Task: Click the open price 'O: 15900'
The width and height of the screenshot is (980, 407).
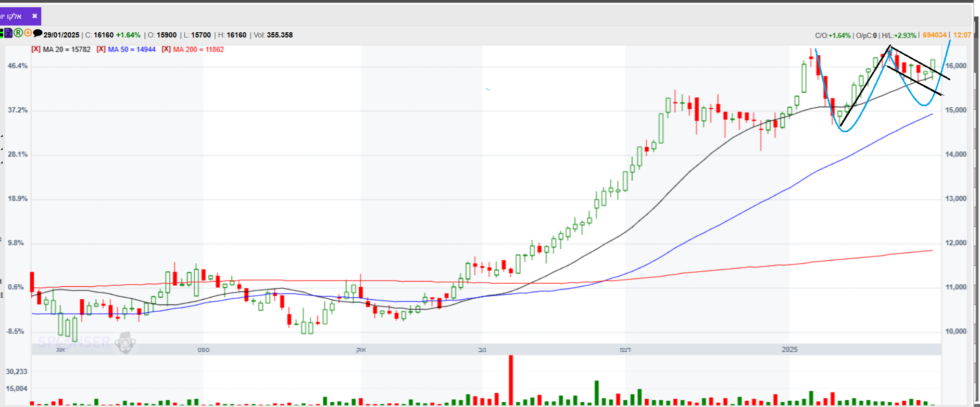Action: [162, 35]
